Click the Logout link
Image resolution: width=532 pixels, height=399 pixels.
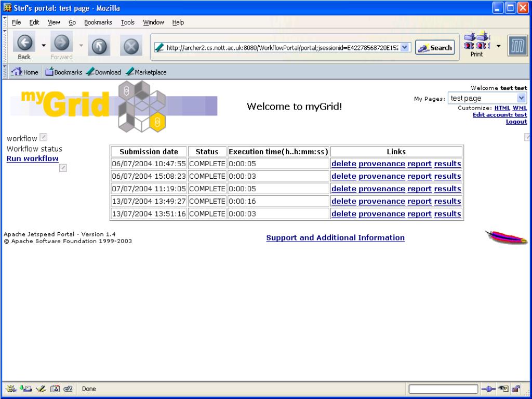(516, 122)
